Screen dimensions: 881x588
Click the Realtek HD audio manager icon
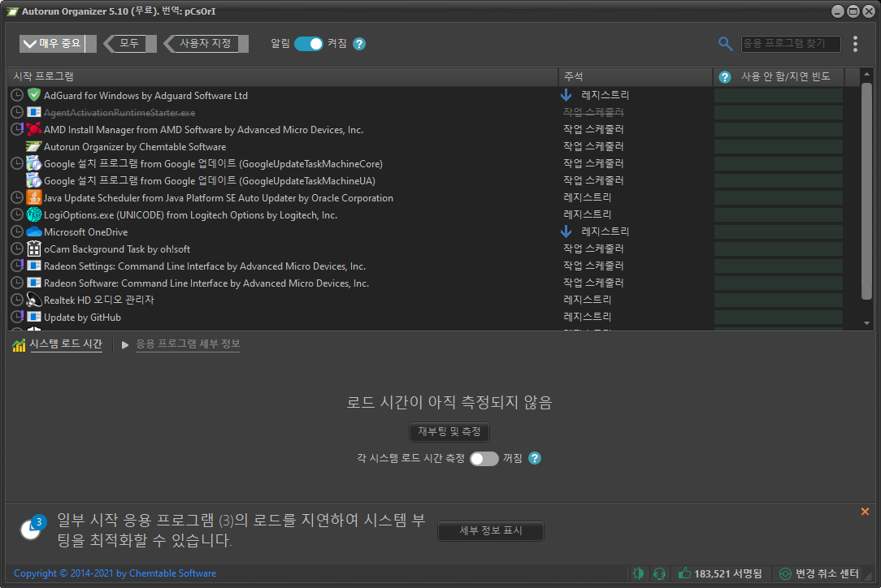pyautogui.click(x=34, y=300)
